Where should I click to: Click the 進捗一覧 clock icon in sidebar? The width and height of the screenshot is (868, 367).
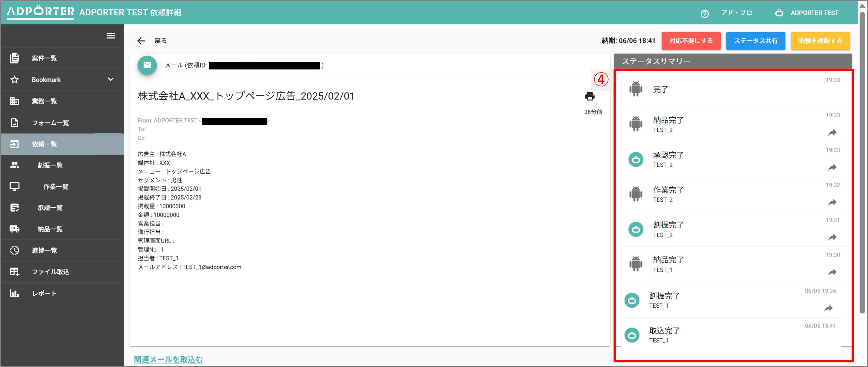coord(14,250)
